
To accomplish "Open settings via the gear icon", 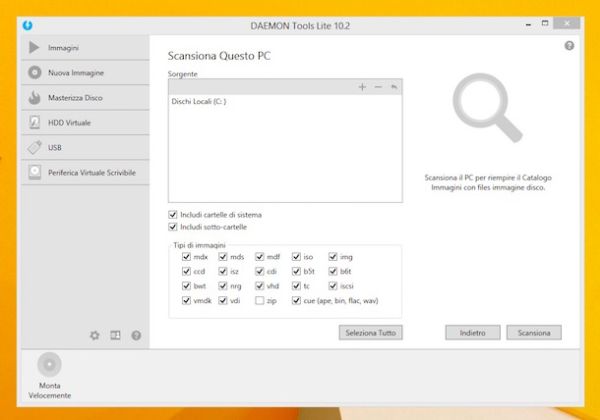I will point(95,336).
